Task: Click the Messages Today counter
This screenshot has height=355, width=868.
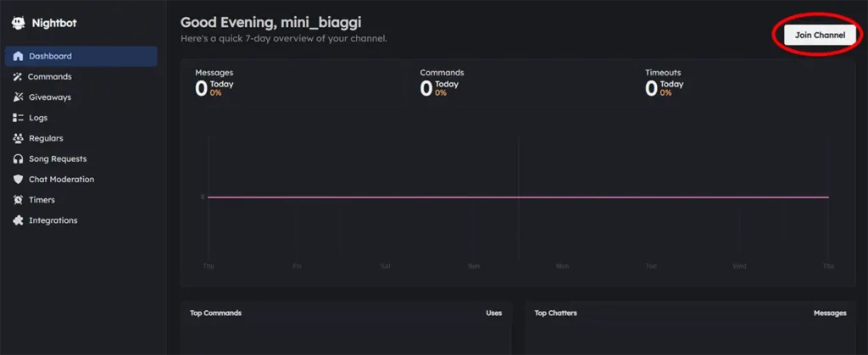Action: (x=214, y=88)
